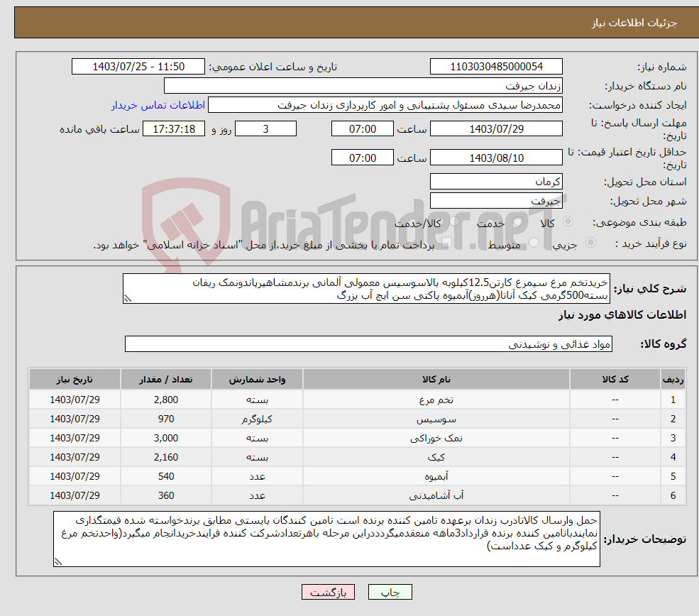
Task: Click the تاریخ نیاز column header
Action: pos(75,379)
